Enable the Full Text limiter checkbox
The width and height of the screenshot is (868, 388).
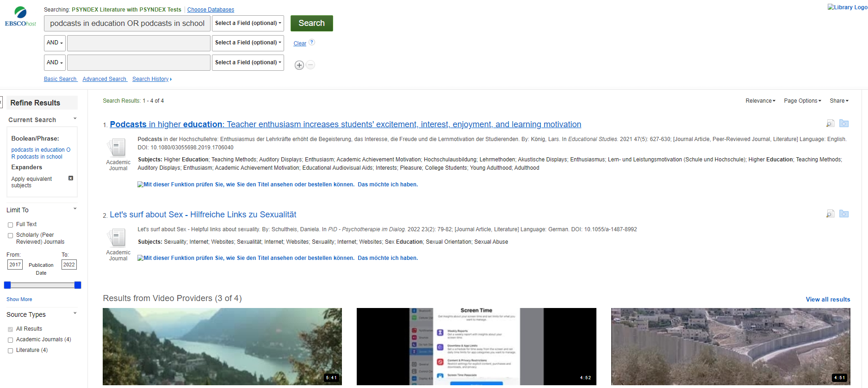coord(10,225)
